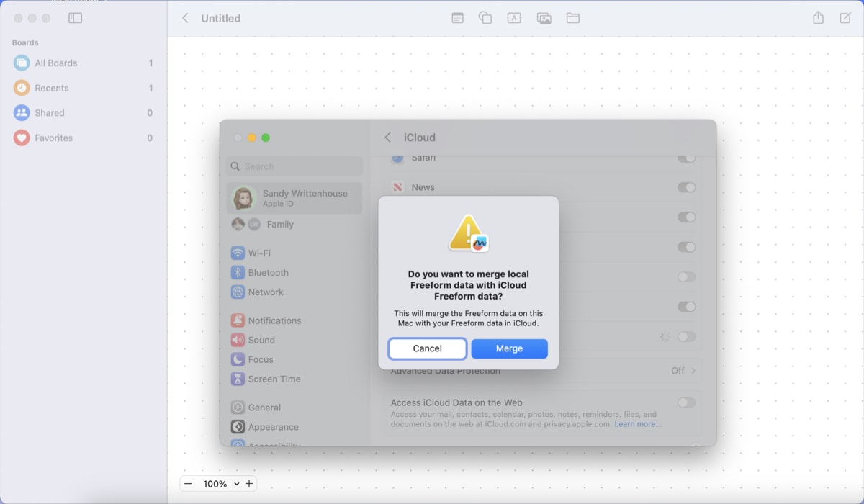Disable the Safari iCloud toggle
The image size is (864, 504).
[687, 157]
